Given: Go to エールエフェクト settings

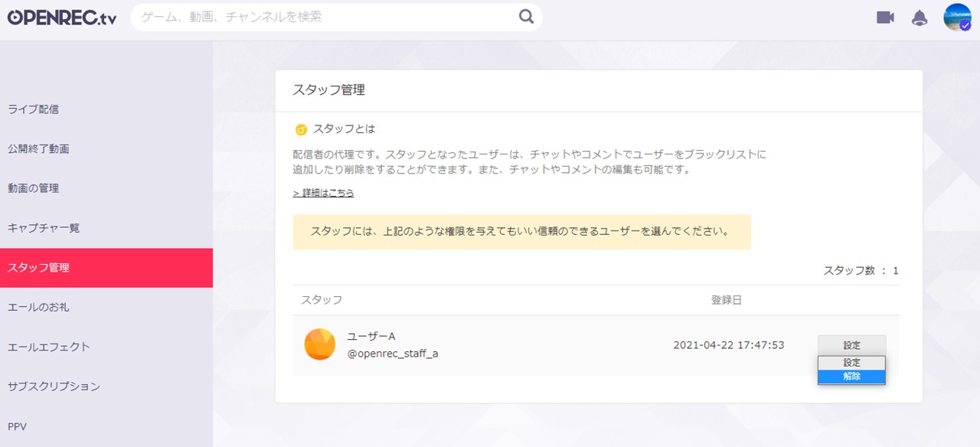Looking at the screenshot, I should (x=49, y=347).
